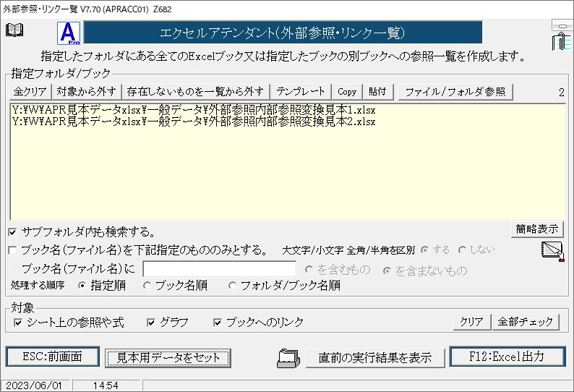574x392 pixels.
Task: Click 直前の実行結果を表示 button
Action: tap(375, 358)
